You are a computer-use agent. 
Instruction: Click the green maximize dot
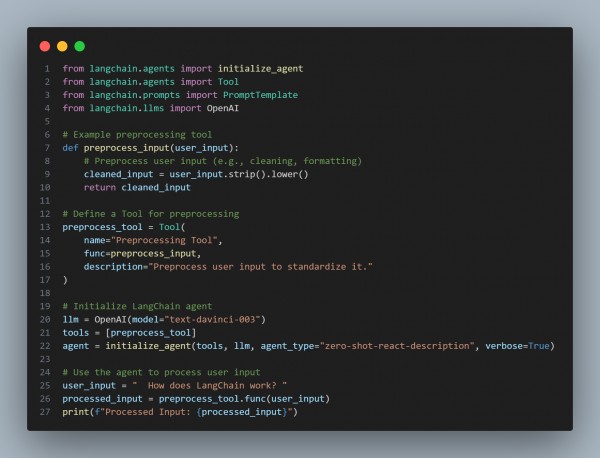pos(80,46)
